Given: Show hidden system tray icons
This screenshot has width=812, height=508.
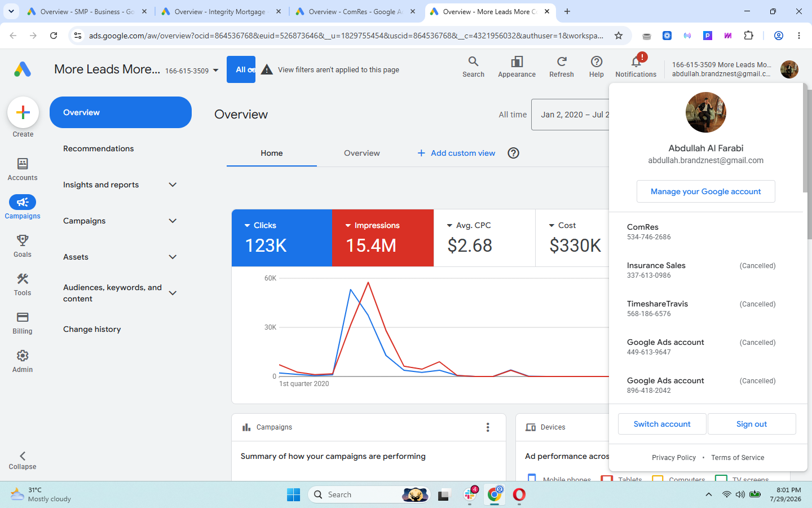Looking at the screenshot, I should pos(708,494).
